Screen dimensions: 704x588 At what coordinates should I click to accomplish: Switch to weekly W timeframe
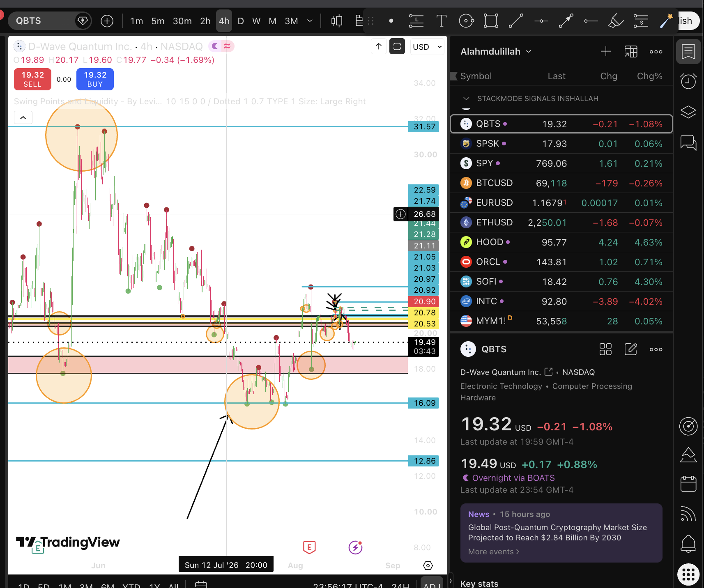tap(256, 21)
